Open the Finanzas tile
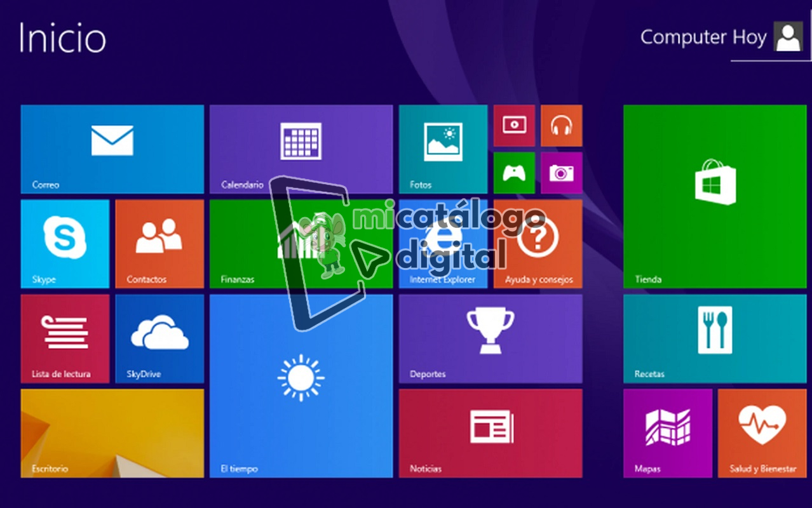 point(301,244)
